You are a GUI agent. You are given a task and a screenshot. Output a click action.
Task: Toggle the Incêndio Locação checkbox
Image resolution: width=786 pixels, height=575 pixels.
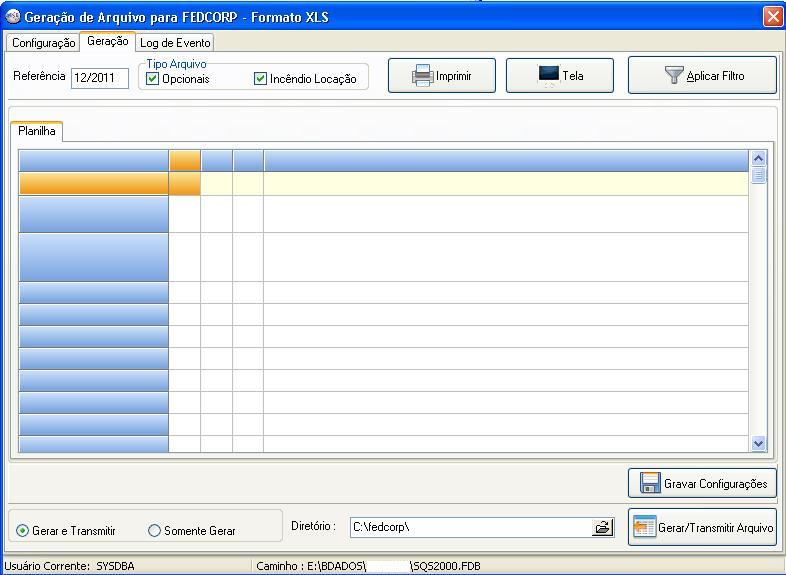click(261, 79)
